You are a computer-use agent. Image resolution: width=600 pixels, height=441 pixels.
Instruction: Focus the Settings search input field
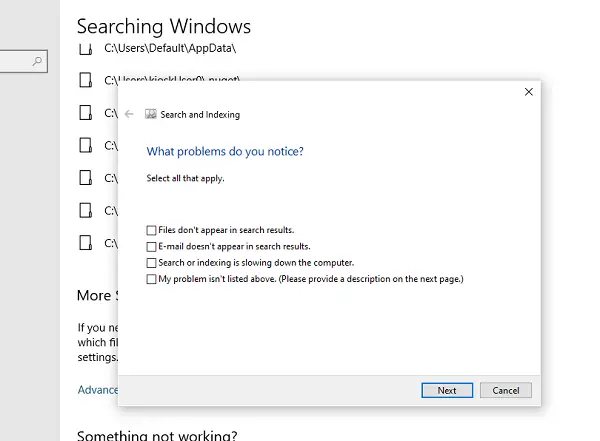point(16,62)
